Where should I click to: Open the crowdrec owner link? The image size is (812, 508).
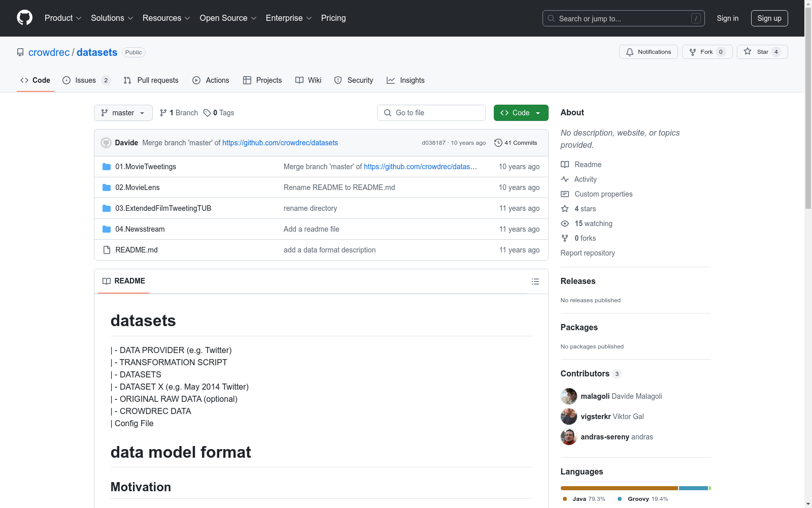click(49, 52)
